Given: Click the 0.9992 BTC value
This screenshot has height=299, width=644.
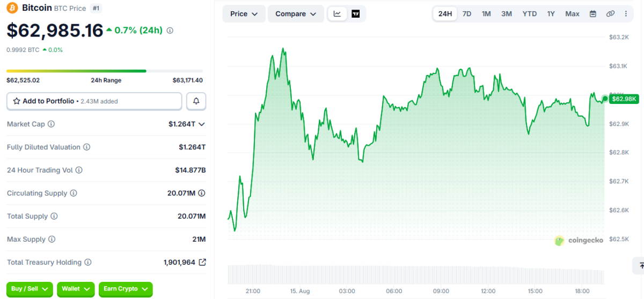Looking at the screenshot, I should tap(23, 50).
